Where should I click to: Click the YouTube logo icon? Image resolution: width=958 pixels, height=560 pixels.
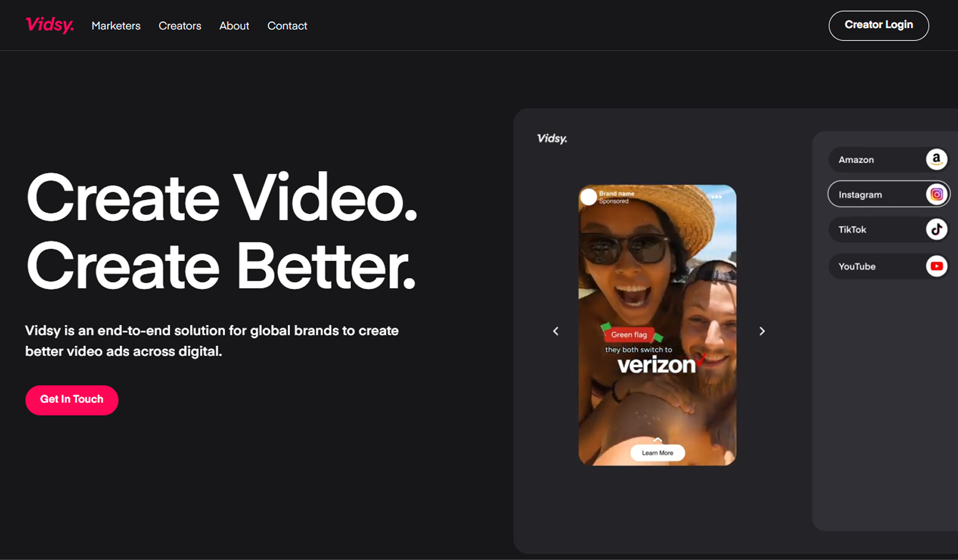pos(936,266)
